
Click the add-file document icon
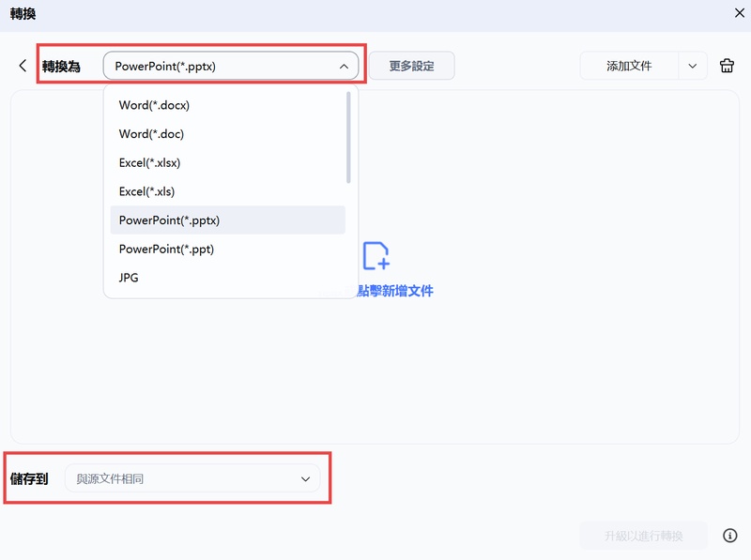pos(376,255)
